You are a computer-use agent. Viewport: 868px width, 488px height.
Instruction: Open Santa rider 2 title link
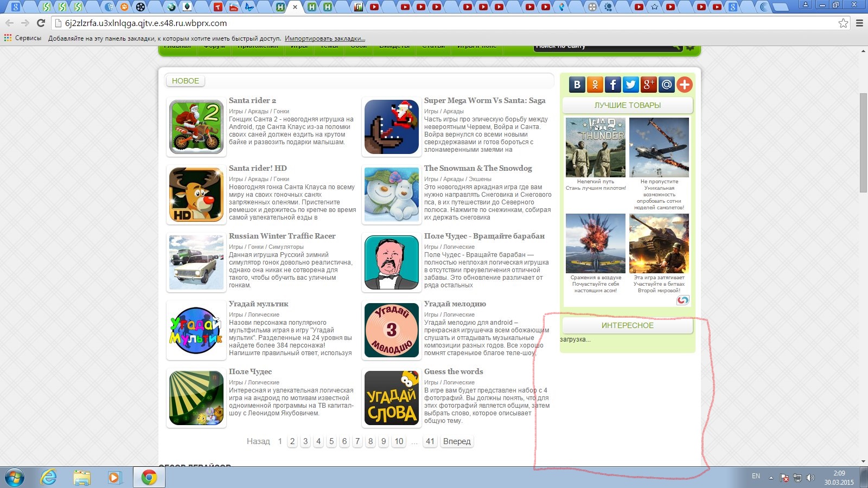[252, 100]
